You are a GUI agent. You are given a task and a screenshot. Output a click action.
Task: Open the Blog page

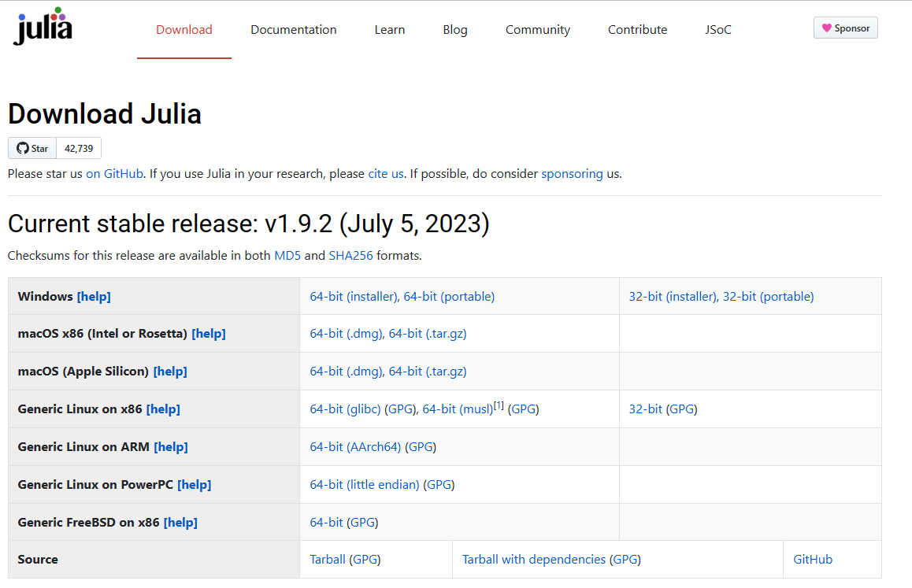click(455, 30)
